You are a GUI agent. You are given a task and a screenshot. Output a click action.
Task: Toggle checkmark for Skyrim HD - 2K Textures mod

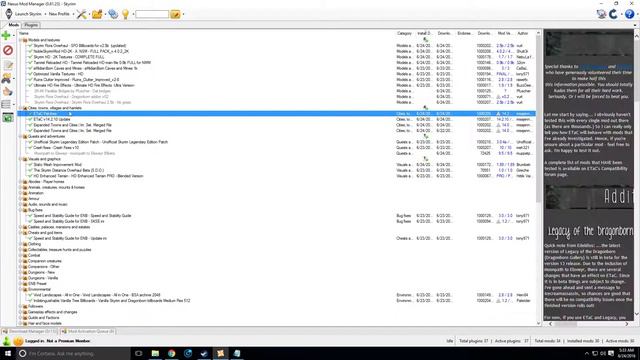tap(30, 57)
